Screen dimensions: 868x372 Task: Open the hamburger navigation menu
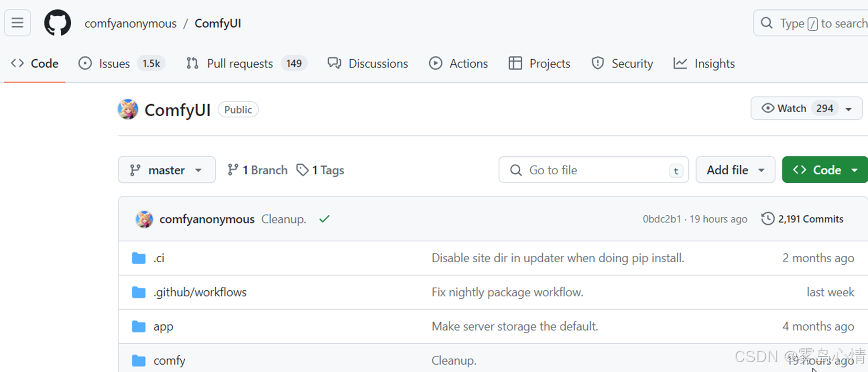17,23
